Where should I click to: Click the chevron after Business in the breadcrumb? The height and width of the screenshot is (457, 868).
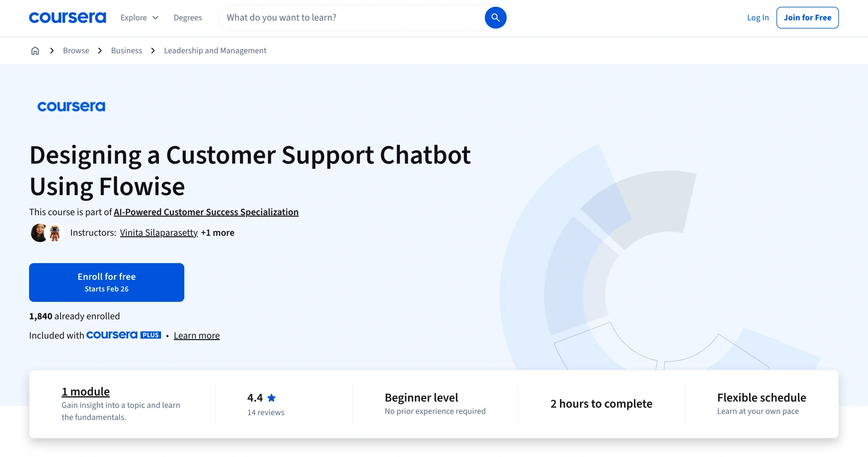click(x=153, y=50)
